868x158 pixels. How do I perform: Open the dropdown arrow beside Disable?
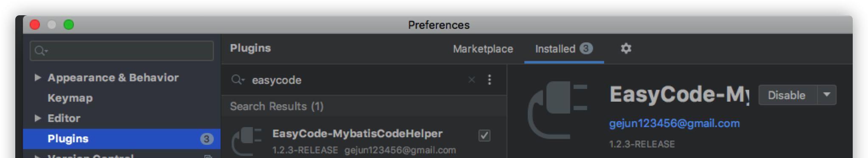point(826,95)
